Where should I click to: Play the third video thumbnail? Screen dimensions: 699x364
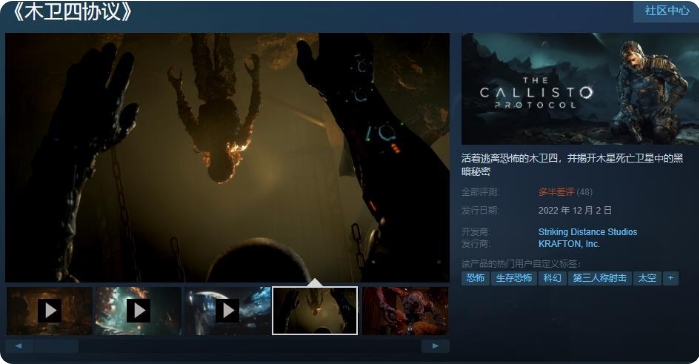click(x=228, y=311)
